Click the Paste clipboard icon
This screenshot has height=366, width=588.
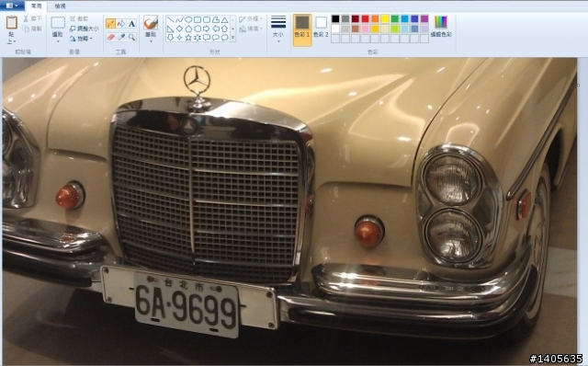12,22
